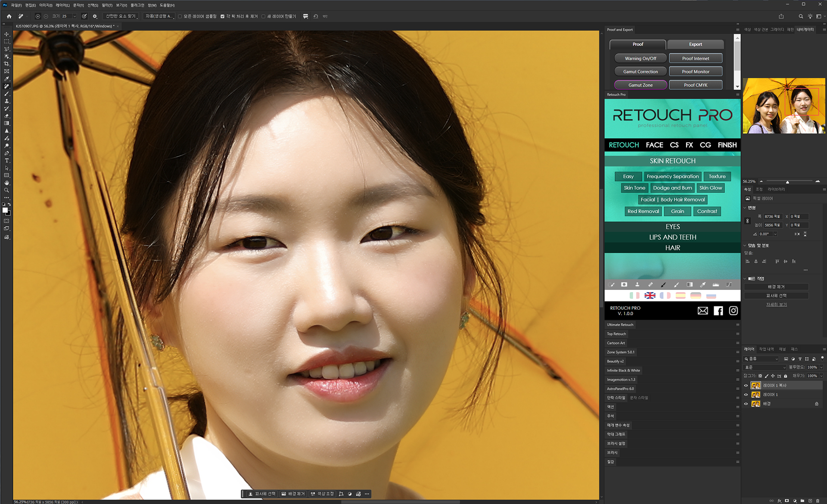Screen dimensions: 827x504
Task: Select the Hand tool
Action: pos(6,183)
